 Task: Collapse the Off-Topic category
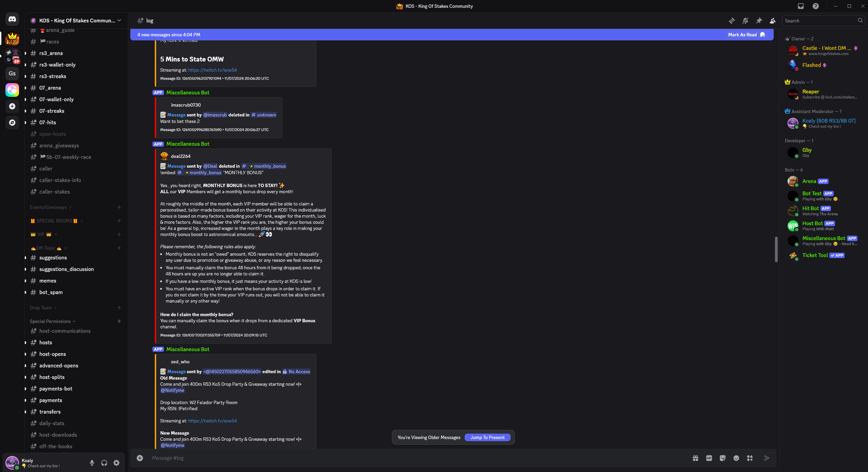(49, 248)
